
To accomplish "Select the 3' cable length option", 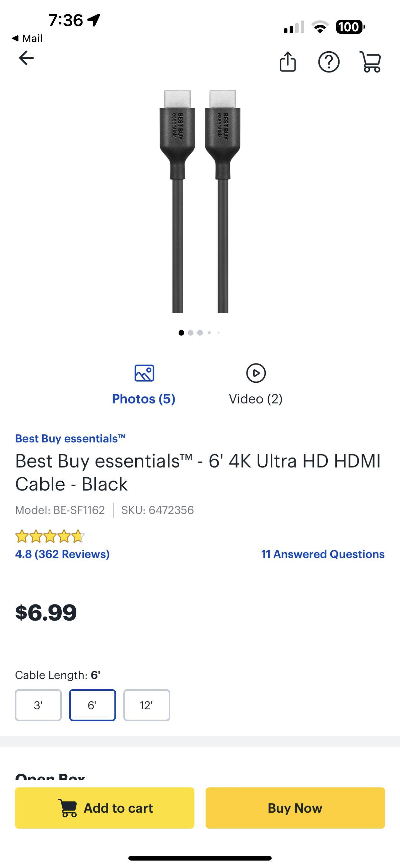I will click(38, 705).
